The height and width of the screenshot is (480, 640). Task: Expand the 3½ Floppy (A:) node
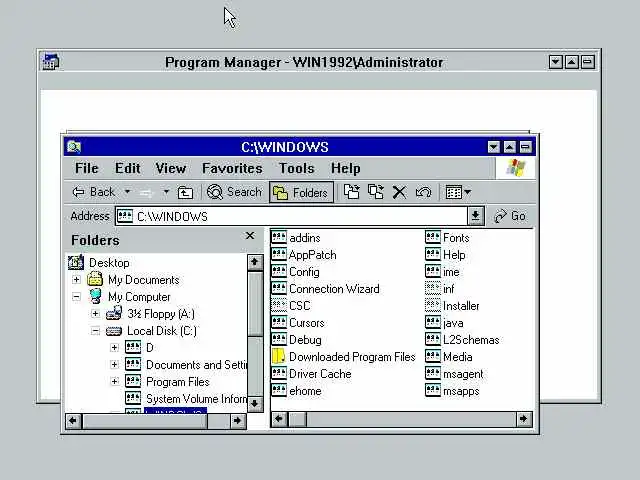[x=95, y=313]
